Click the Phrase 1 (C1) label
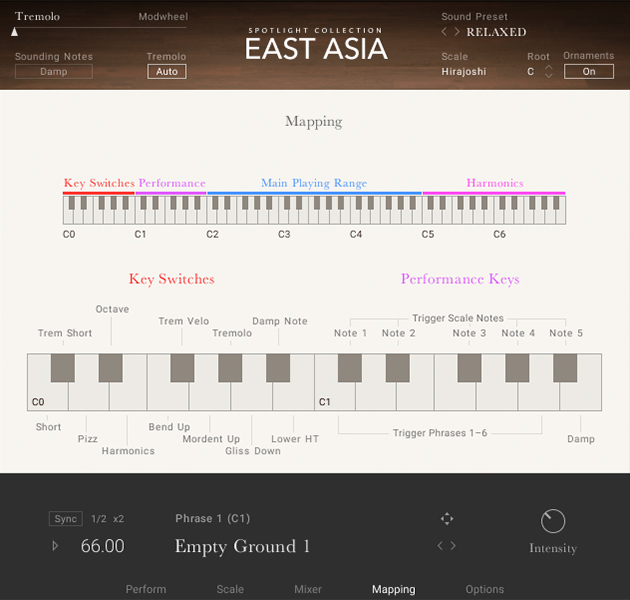This screenshot has height=600, width=630. pyautogui.click(x=213, y=518)
